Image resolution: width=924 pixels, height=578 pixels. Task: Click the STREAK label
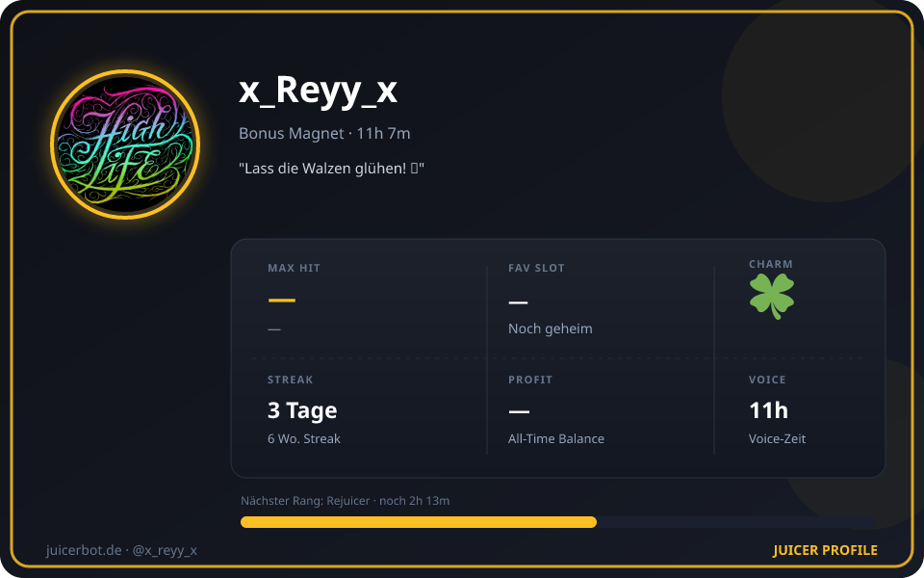[291, 380]
